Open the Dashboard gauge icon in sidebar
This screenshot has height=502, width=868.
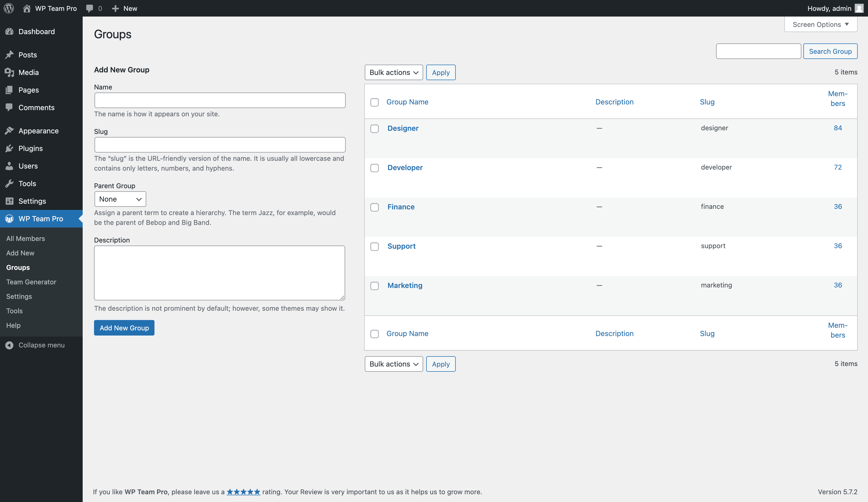(9, 31)
